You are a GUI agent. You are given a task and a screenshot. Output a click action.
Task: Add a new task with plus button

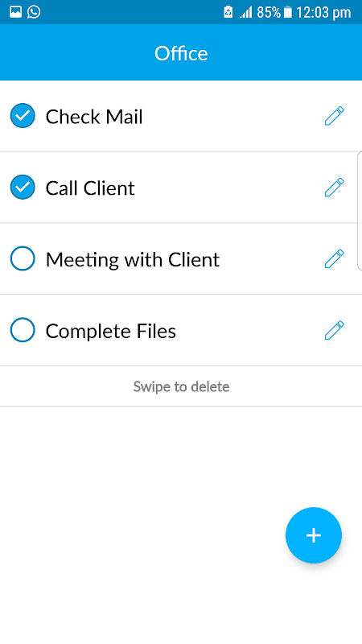point(314,535)
